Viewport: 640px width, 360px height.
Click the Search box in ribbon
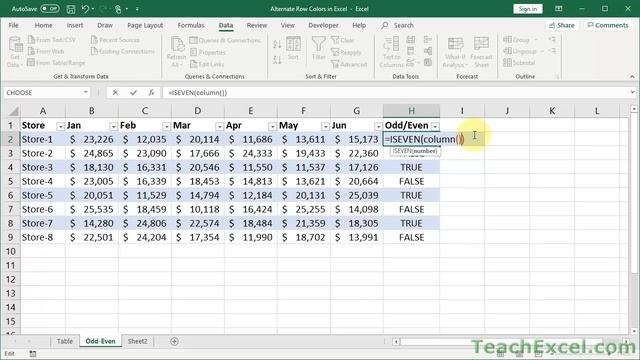(398, 25)
